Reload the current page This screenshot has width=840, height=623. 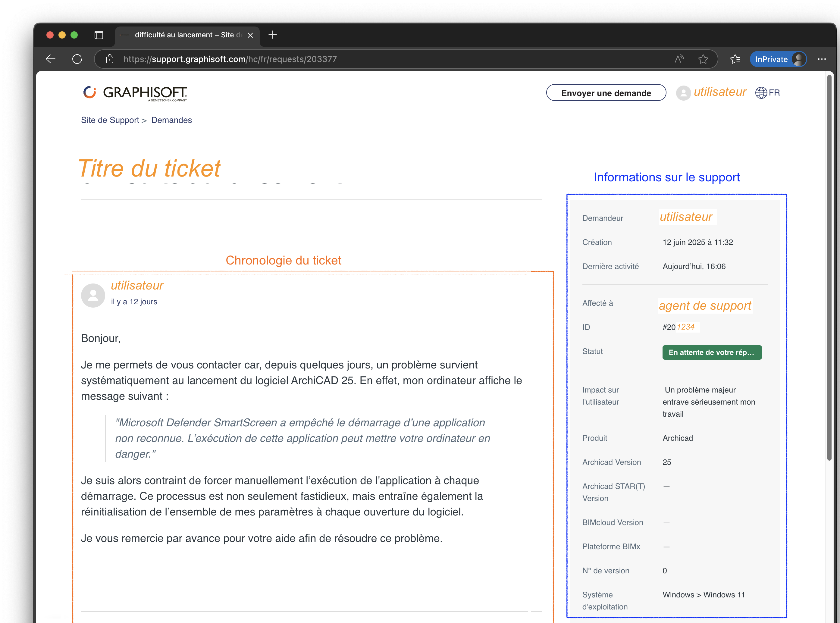(x=77, y=59)
